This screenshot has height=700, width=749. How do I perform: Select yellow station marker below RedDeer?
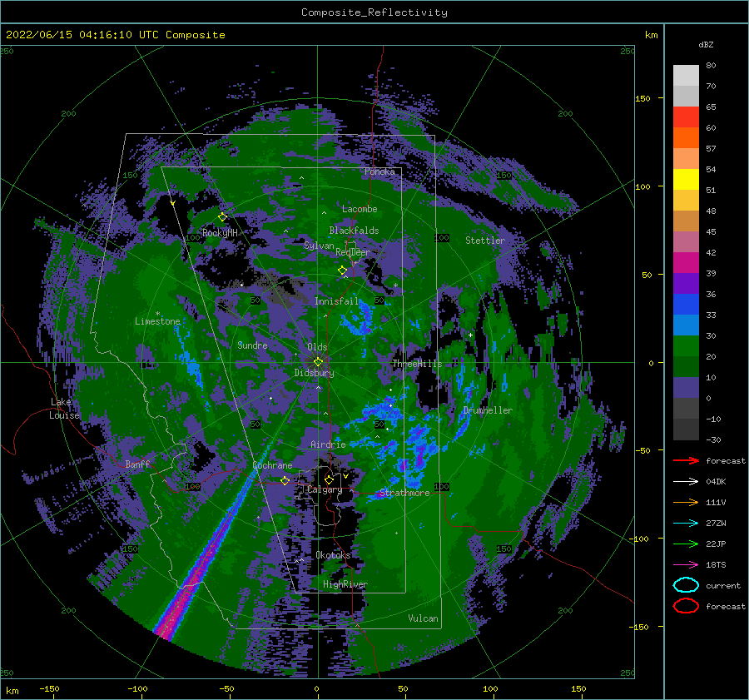(342, 271)
